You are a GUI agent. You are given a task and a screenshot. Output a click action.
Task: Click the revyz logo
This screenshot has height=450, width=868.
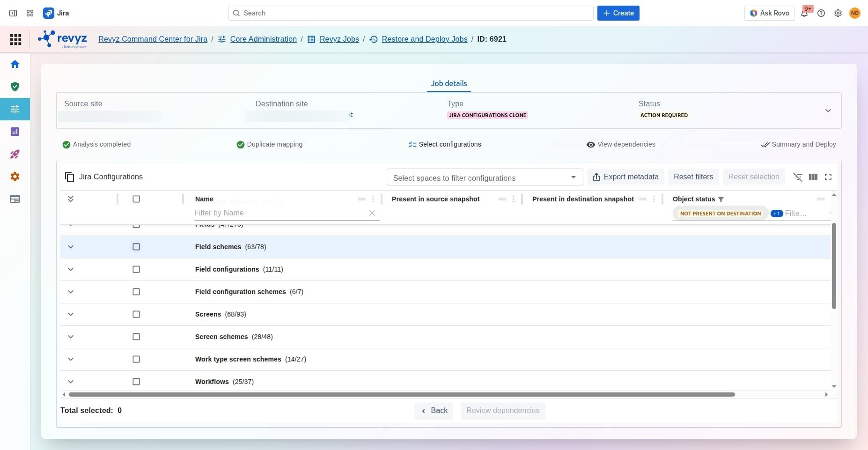[62, 39]
